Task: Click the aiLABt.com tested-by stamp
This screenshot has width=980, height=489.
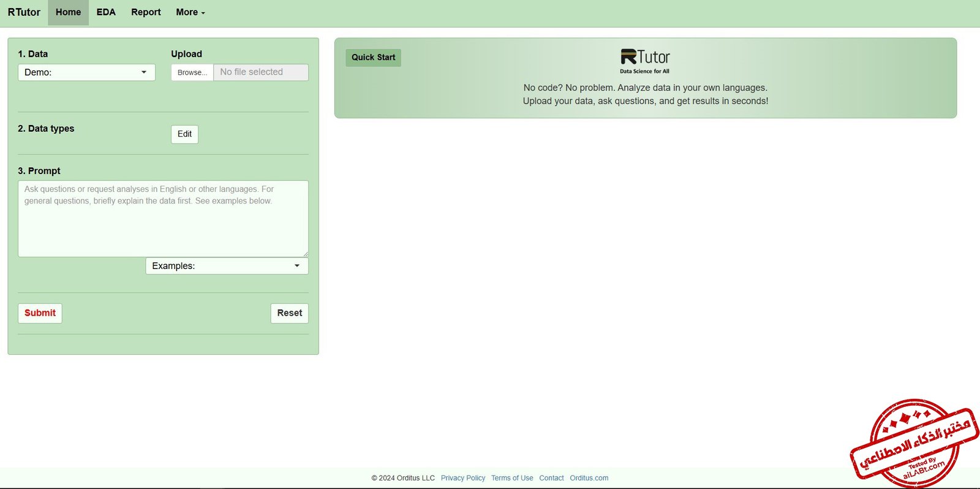Action: [914, 444]
